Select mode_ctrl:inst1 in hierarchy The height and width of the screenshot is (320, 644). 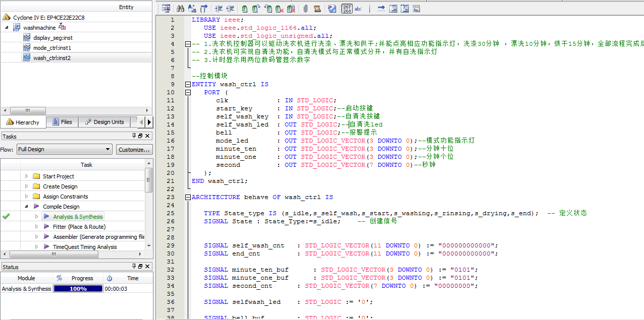coord(52,48)
